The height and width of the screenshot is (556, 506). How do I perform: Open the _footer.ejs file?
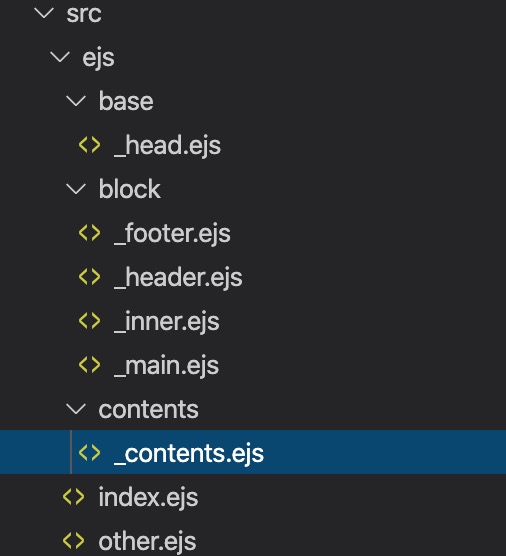(172, 233)
